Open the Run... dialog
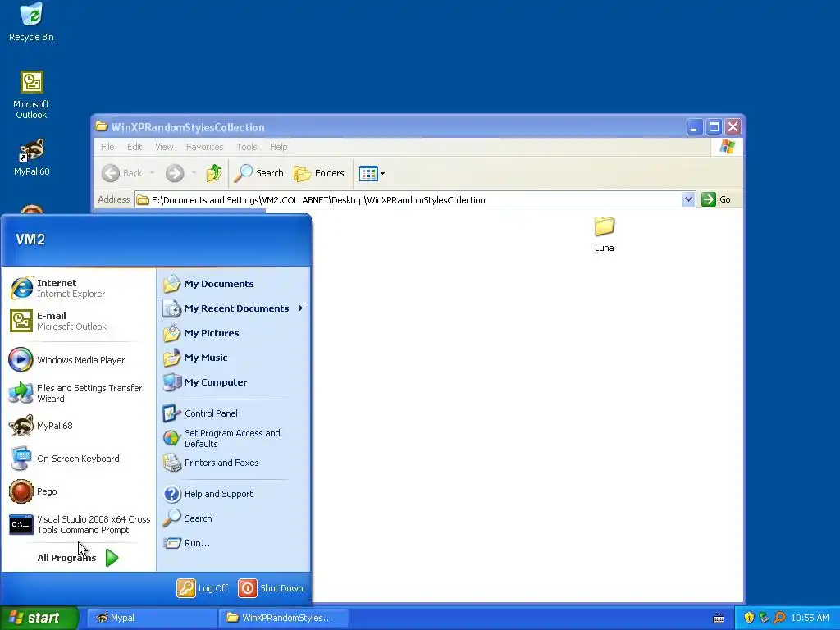840x630 pixels. [234, 543]
